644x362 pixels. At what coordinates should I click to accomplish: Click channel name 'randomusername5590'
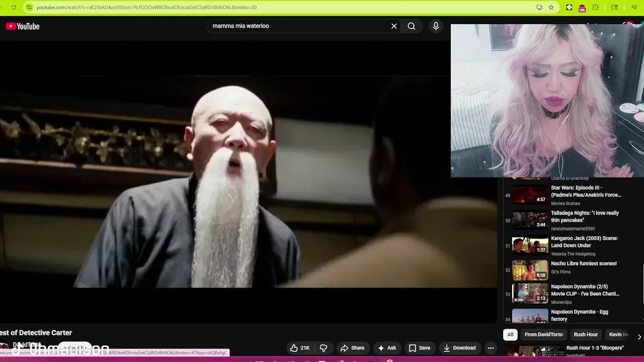[x=573, y=229]
